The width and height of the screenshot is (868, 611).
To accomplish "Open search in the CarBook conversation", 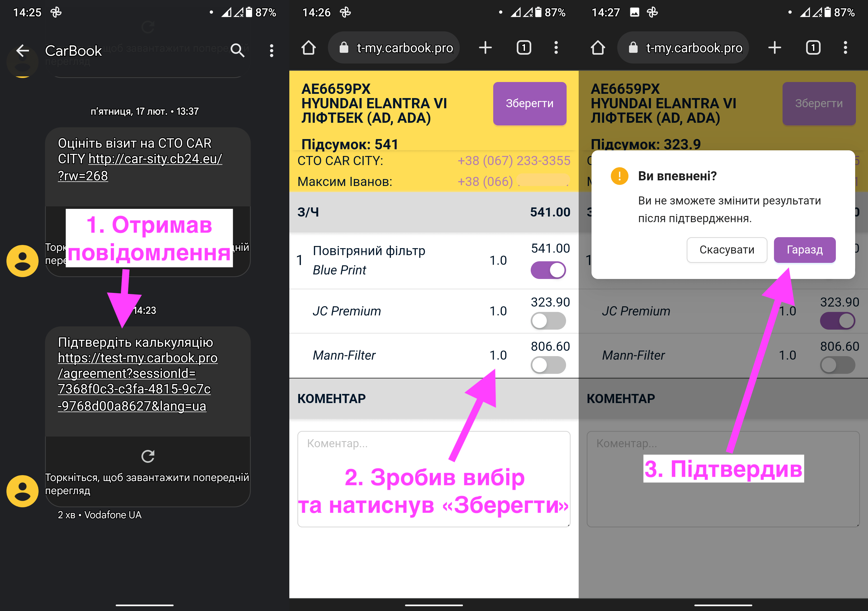I will tap(237, 50).
